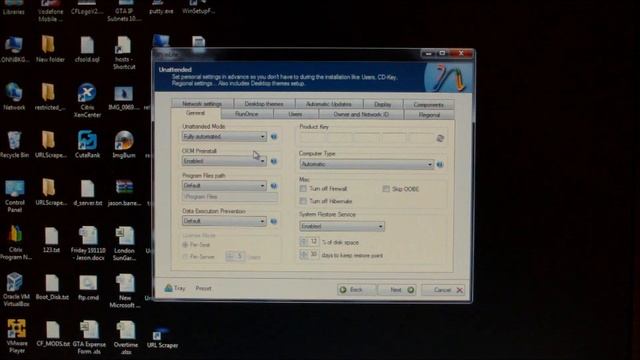640x360 pixels.
Task: Click the first Product Key field
Action: [x=311, y=138]
